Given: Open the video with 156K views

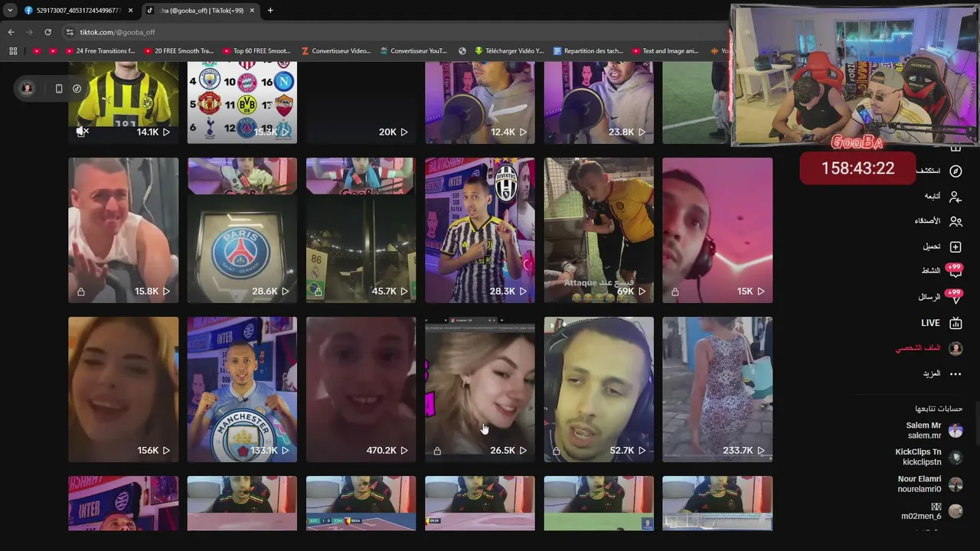Looking at the screenshot, I should [123, 390].
